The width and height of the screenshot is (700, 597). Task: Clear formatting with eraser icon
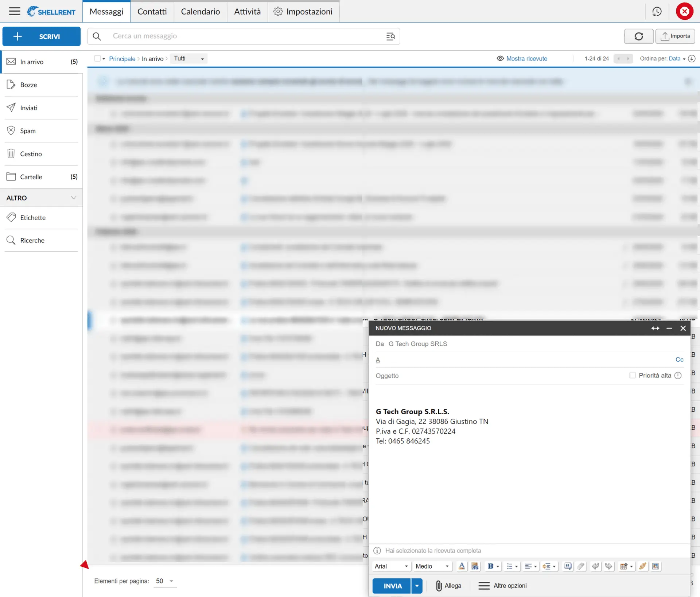click(x=581, y=566)
